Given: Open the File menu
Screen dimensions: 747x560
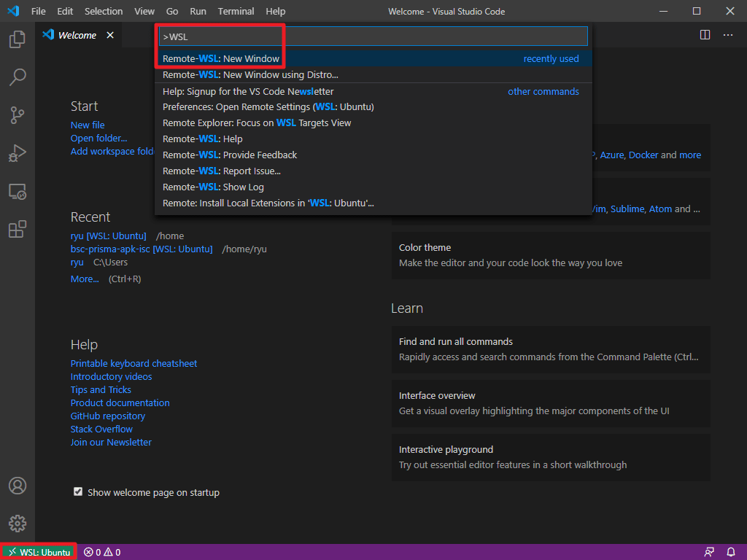Looking at the screenshot, I should (38, 11).
